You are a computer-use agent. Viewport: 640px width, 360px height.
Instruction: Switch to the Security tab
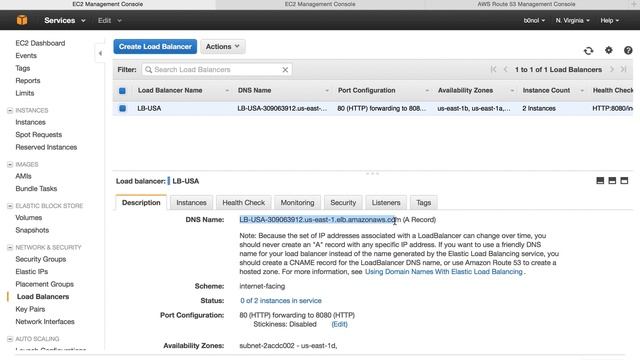pos(343,202)
